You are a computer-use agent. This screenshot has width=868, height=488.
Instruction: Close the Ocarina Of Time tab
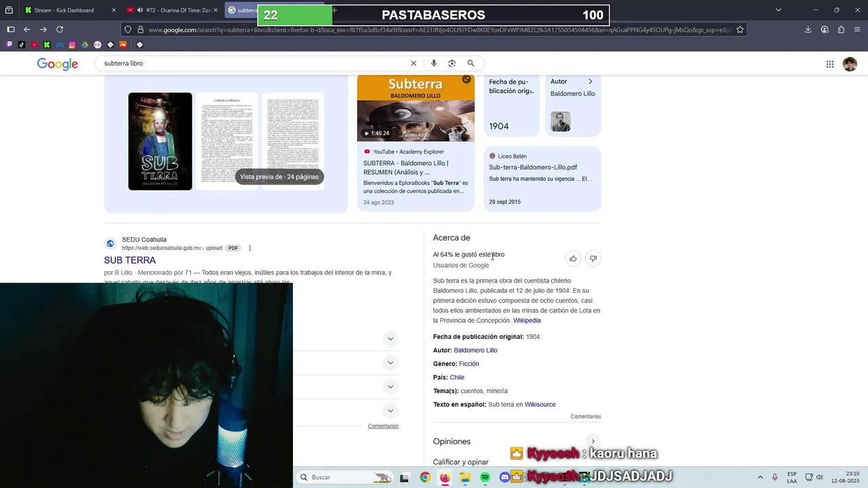216,10
